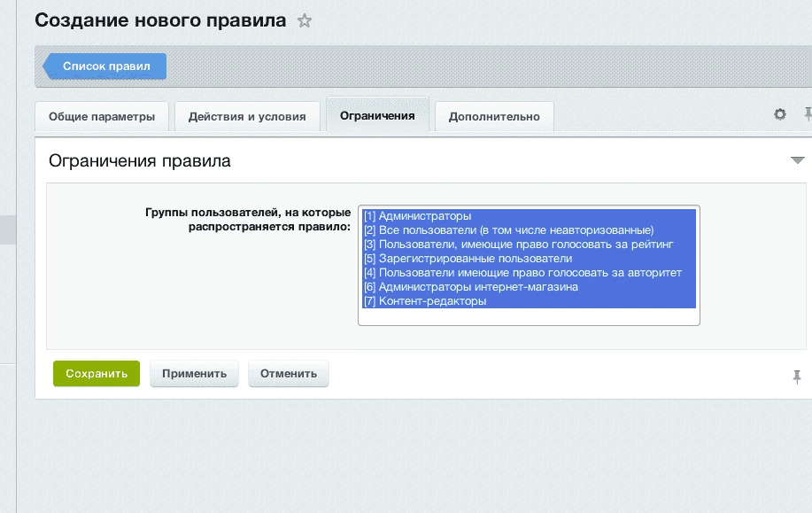The image size is (812, 513).
Task: Switch to Действия и условия tab
Action: point(247,117)
